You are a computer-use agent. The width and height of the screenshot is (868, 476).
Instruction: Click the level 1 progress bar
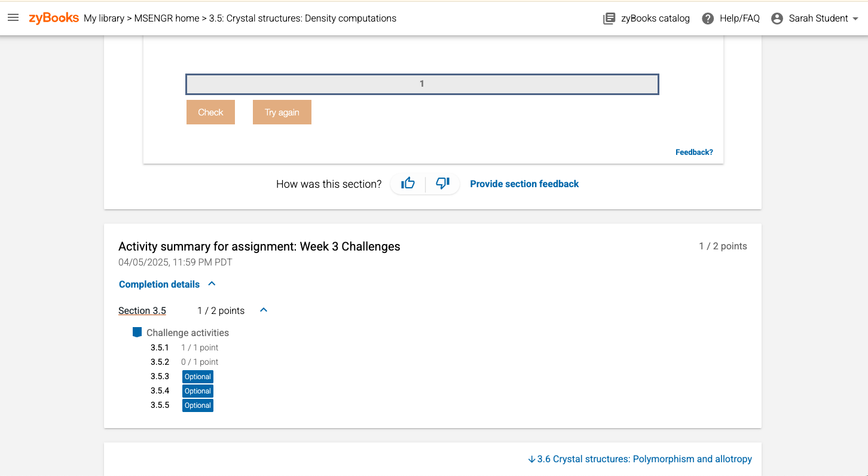point(422,84)
